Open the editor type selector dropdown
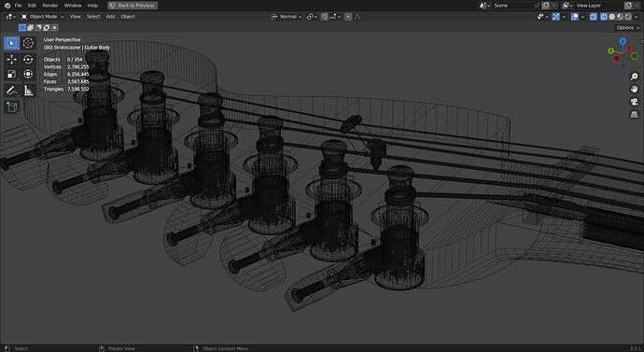644x352 pixels. click(x=10, y=17)
